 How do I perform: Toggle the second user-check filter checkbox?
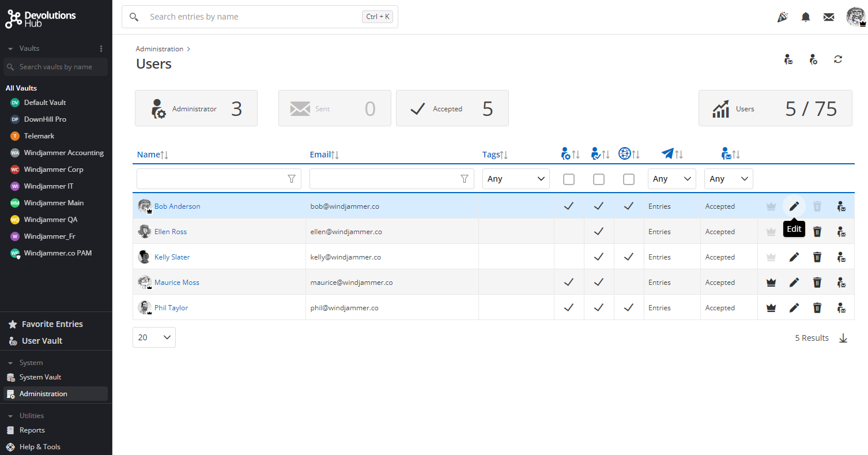599,179
